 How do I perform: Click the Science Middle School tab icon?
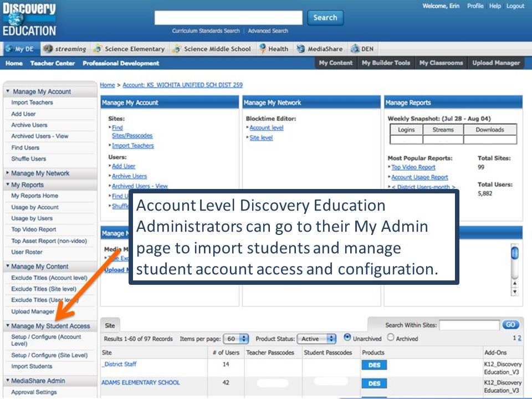coord(176,49)
